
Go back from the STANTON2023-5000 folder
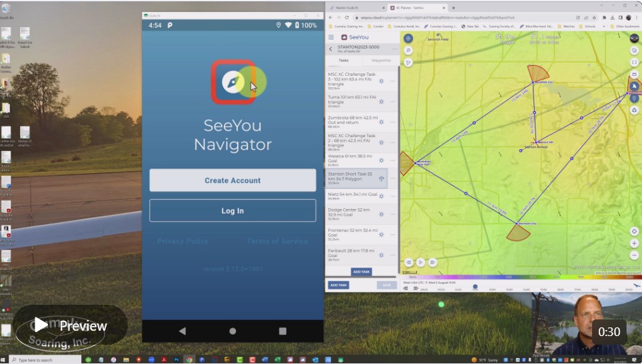pos(331,49)
